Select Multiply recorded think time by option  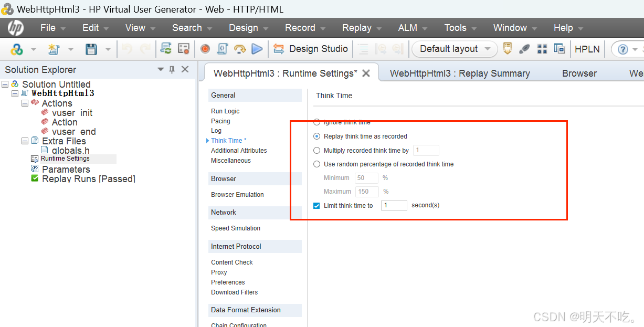[x=316, y=150]
